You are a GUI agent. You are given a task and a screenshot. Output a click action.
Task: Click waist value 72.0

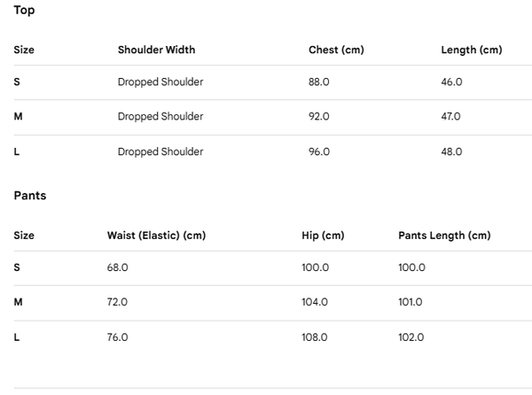point(117,302)
